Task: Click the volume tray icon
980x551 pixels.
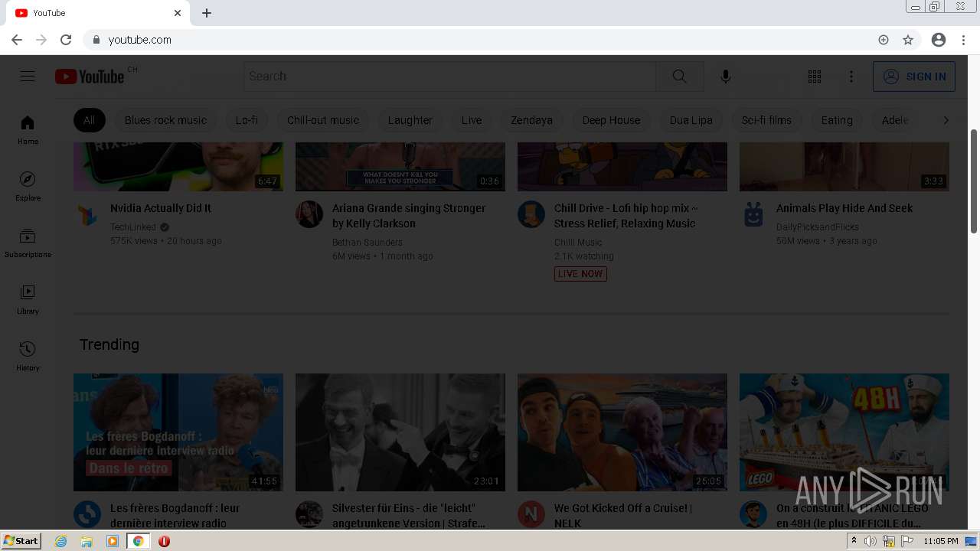Action: point(871,541)
